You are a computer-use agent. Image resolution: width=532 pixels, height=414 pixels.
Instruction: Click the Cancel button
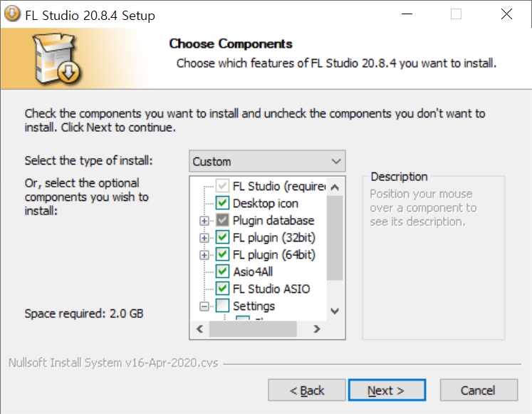point(479,390)
